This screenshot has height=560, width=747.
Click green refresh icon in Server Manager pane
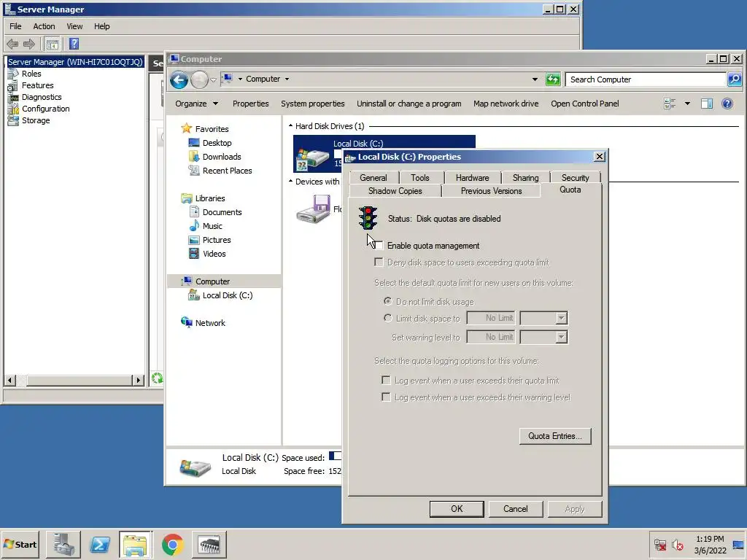[x=157, y=378]
